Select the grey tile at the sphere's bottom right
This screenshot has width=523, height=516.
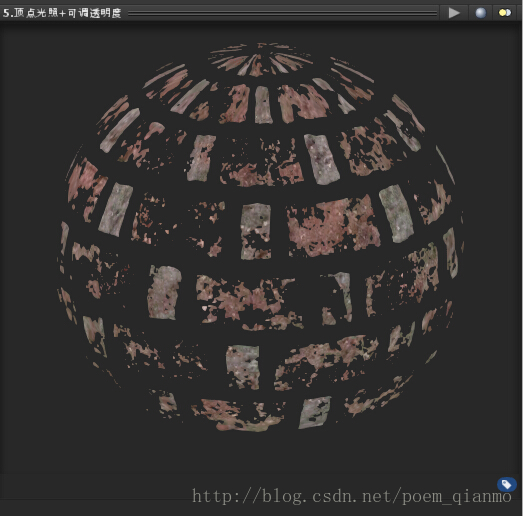point(314,412)
